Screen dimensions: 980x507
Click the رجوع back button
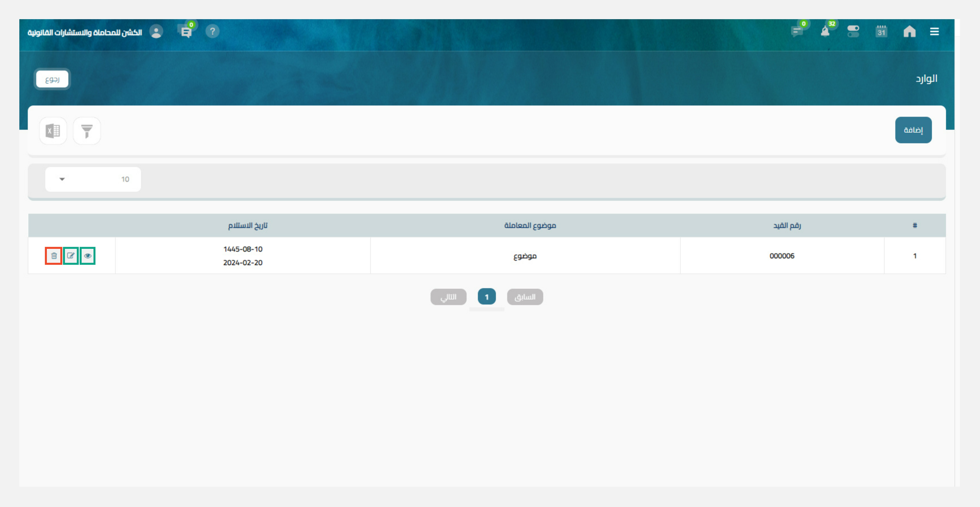(x=52, y=79)
